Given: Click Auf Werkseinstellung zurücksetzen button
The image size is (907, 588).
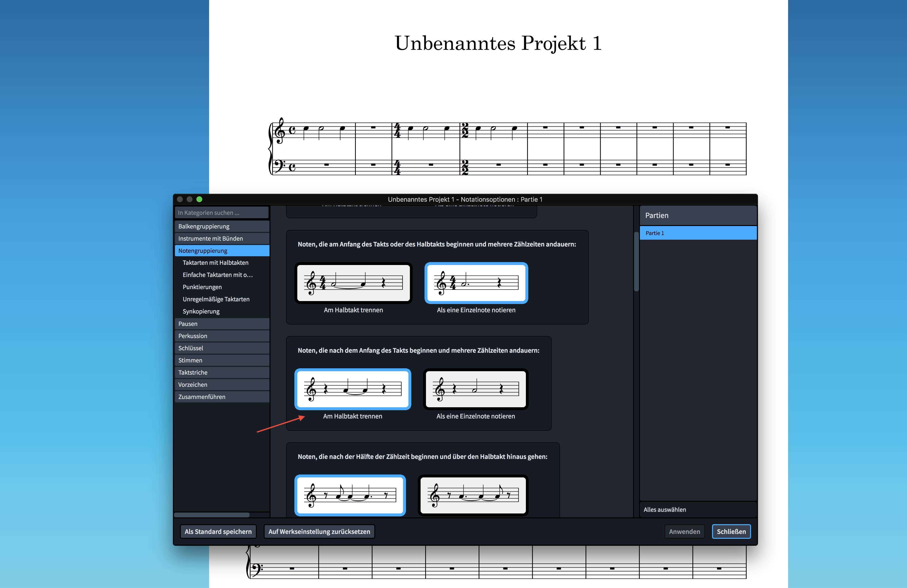Looking at the screenshot, I should [319, 532].
